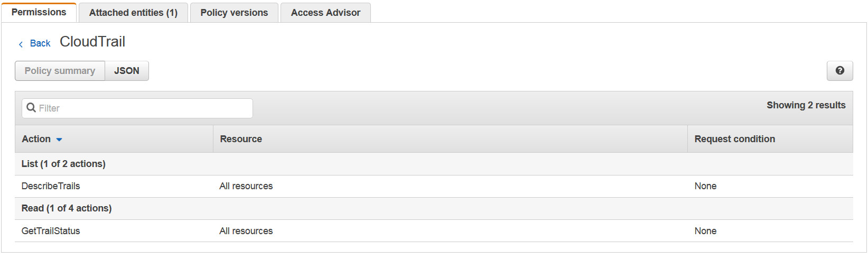
Task: Sort by the Action column header
Action: 36,139
